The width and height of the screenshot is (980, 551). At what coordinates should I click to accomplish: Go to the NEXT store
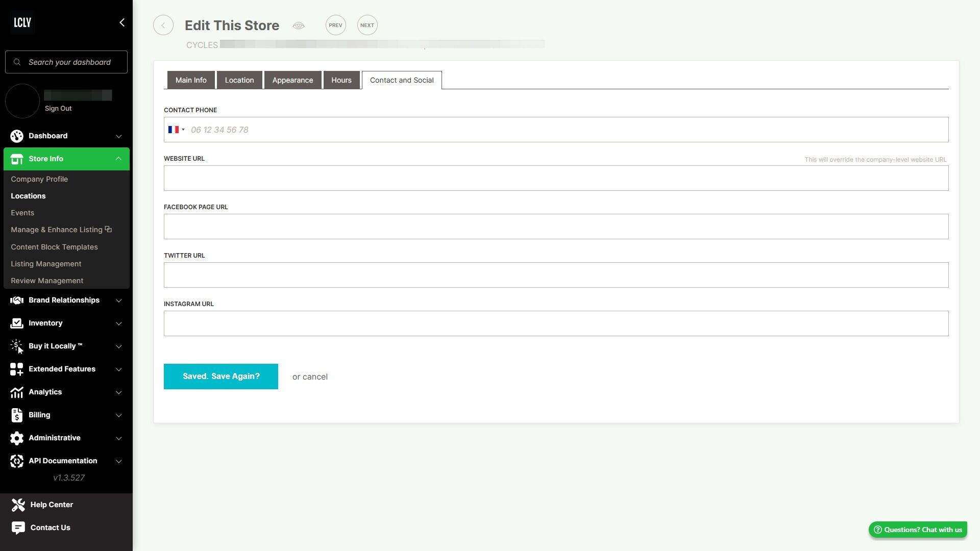[367, 26]
